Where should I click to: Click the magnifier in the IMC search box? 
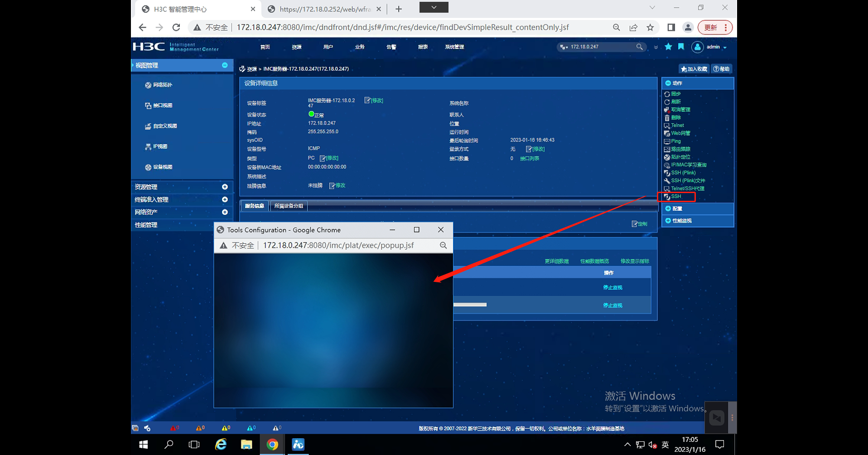639,47
